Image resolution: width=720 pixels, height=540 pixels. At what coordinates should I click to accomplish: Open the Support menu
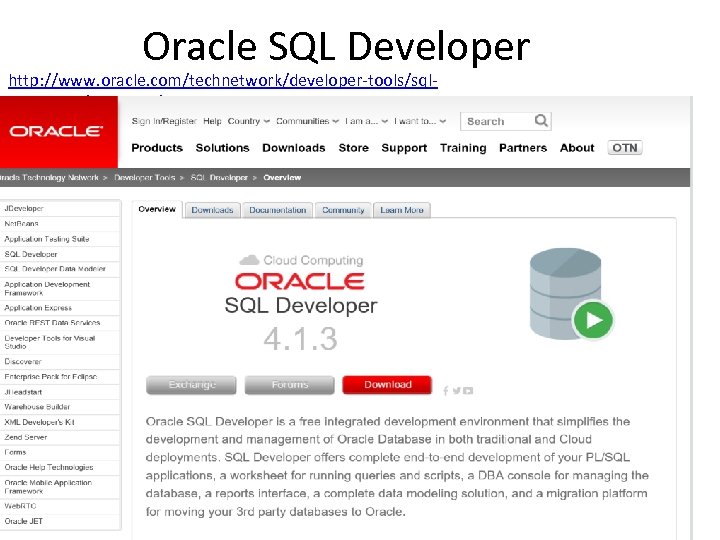pyautogui.click(x=404, y=148)
